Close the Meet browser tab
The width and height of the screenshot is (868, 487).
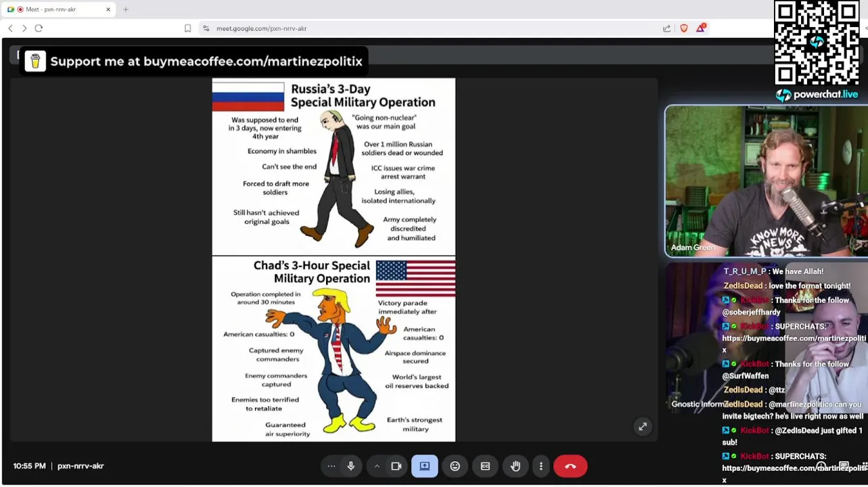tap(108, 9)
